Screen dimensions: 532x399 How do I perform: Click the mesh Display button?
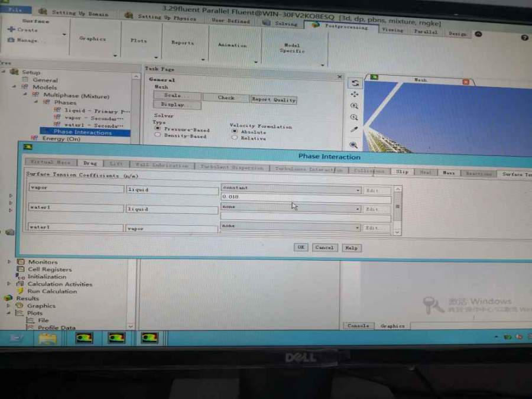tap(177, 105)
